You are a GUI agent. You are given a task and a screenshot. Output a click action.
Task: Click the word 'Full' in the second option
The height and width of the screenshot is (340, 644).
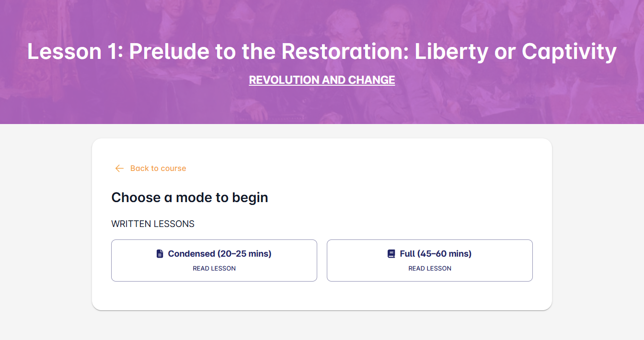point(407,254)
